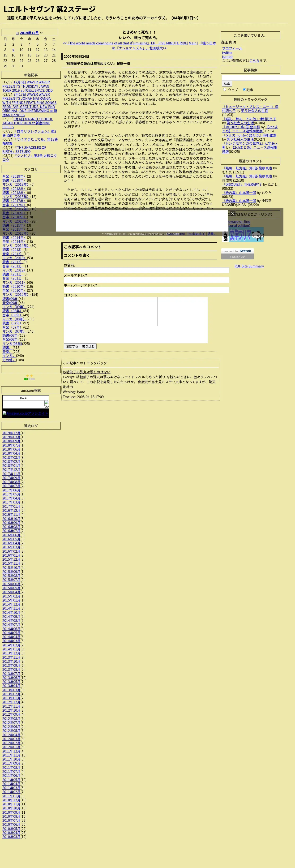This screenshot has width=295, height=868.
Task: Open recent post 『THE SHACKLES OF BIRTH』SETSUKO
Action: 24,150
